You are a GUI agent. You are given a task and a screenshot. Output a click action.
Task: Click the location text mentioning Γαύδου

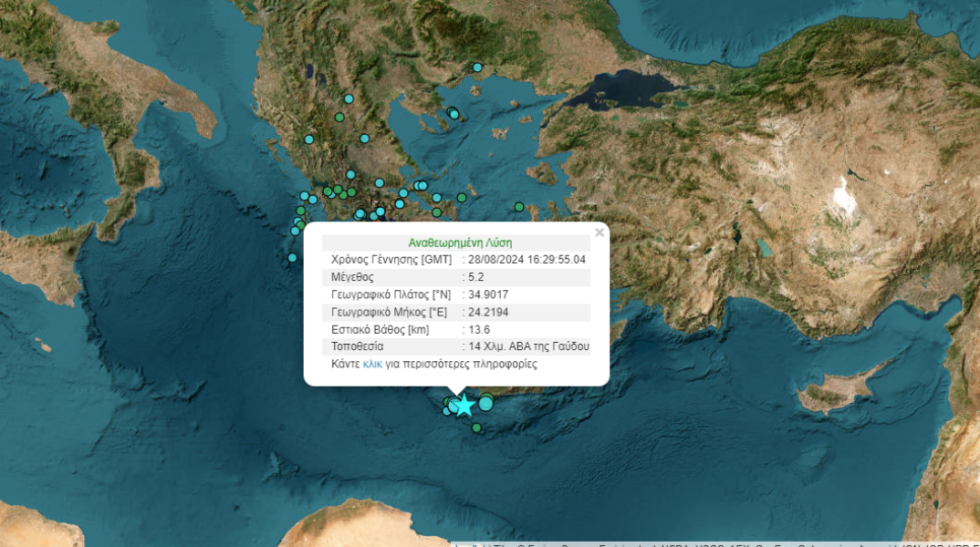[528, 346]
